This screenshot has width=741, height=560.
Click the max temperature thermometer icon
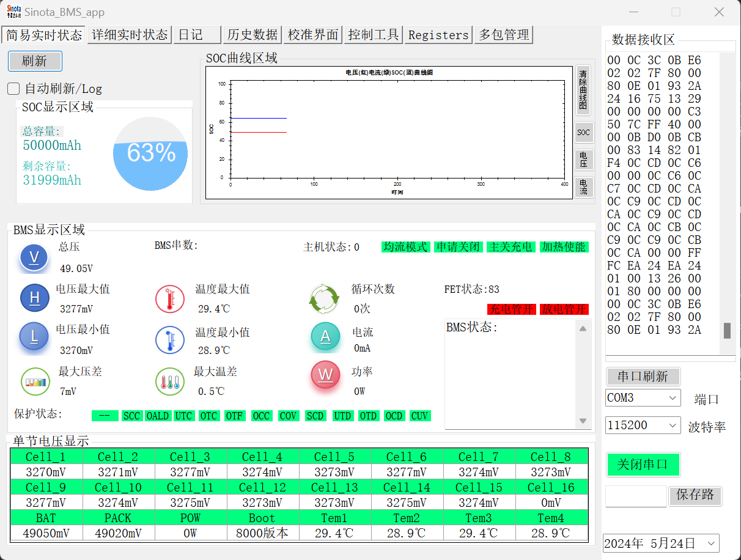[169, 299]
